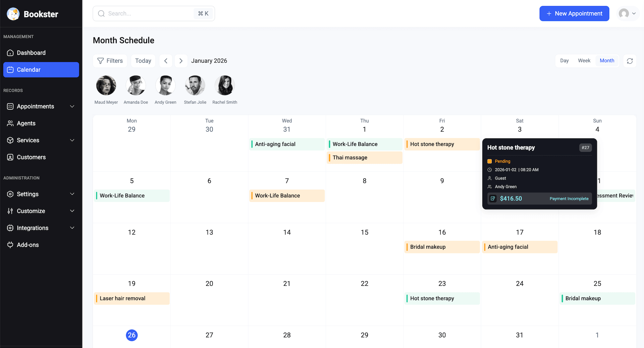Image resolution: width=644 pixels, height=348 pixels.
Task: Go to previous month arrow
Action: pyautogui.click(x=166, y=61)
